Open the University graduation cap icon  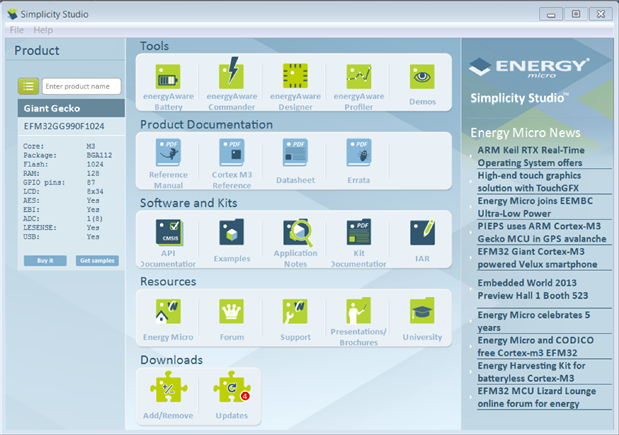click(422, 310)
